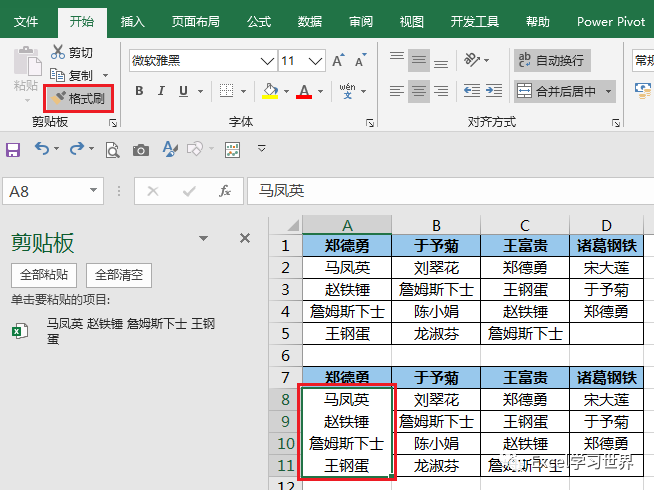Click the Cut (剪切) scissors icon
The height and width of the screenshot is (490, 654).
[x=58, y=52]
